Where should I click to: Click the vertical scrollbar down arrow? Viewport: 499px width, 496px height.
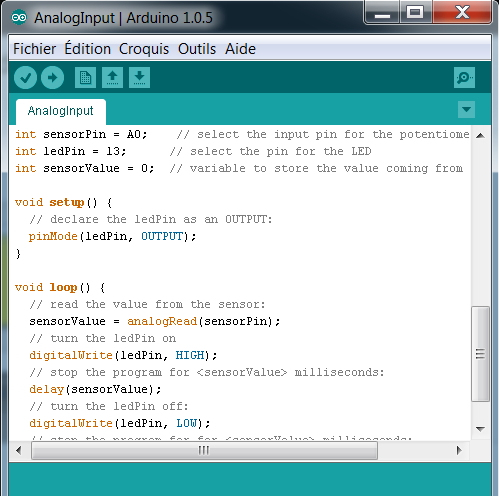(480, 429)
